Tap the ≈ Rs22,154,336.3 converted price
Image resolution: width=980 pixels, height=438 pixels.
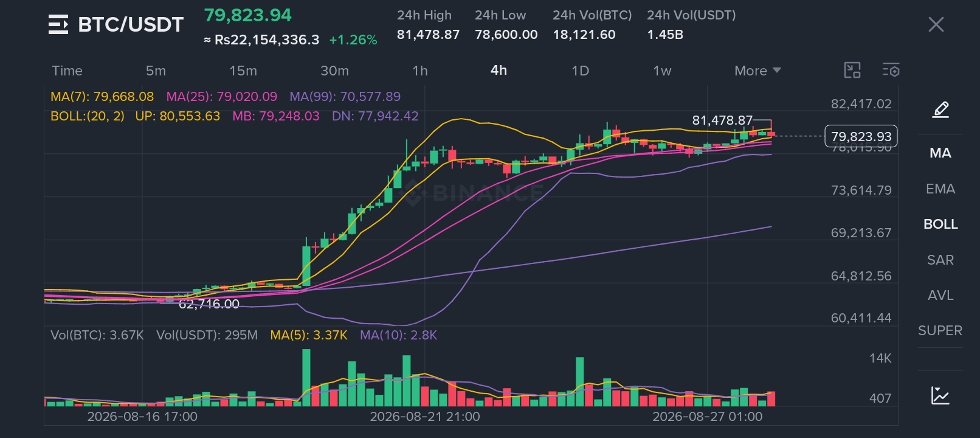[261, 40]
